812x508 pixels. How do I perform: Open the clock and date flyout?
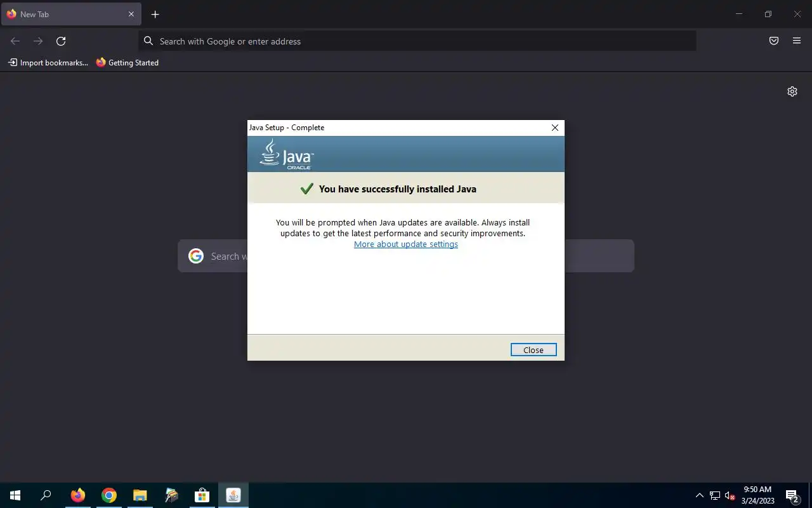[758, 495]
